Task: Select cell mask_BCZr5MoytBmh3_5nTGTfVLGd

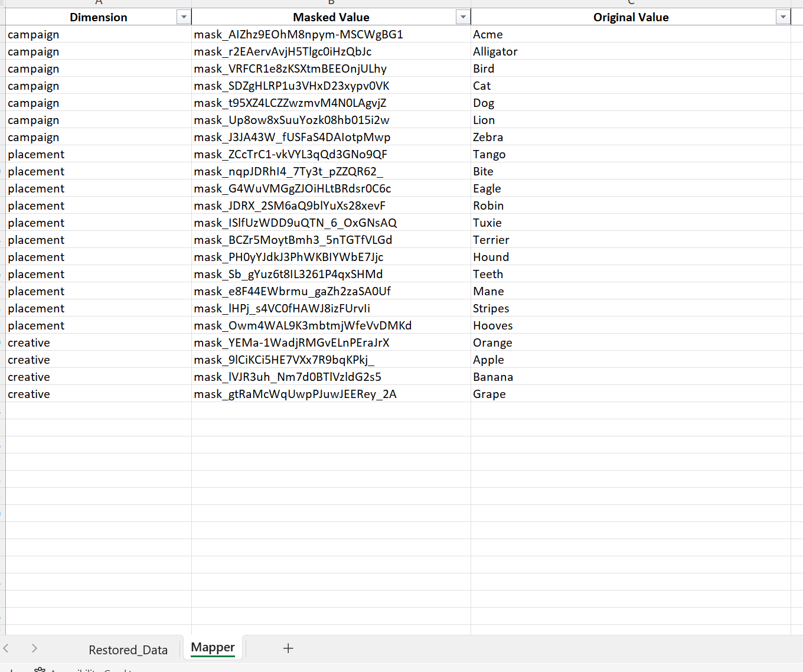Action: (331, 240)
